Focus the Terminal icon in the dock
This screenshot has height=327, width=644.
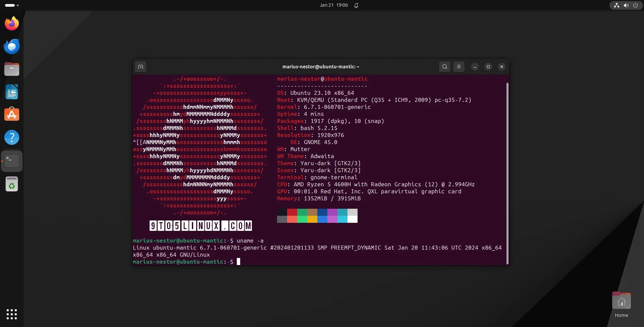[x=12, y=161]
